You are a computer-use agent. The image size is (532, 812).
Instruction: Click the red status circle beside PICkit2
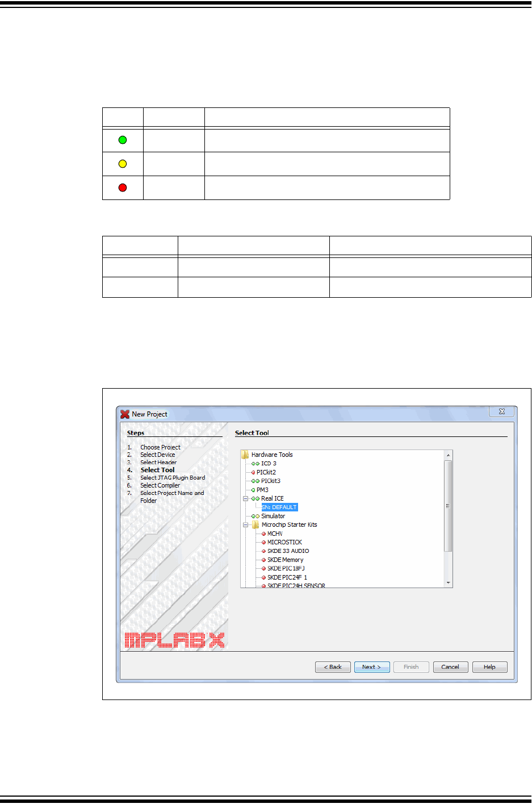253,472
